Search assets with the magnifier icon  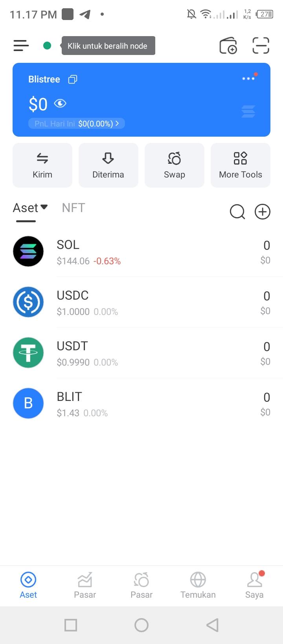pyautogui.click(x=237, y=212)
